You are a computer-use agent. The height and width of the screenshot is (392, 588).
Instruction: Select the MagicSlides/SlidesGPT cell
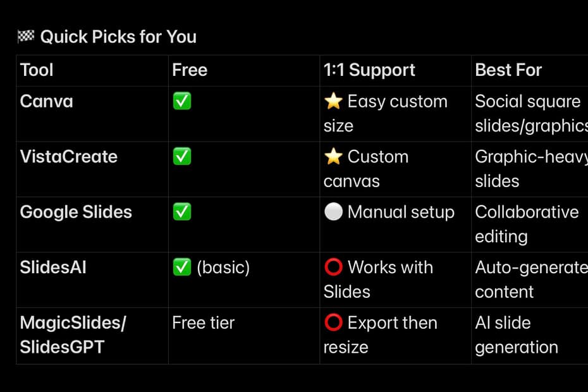[73, 334]
